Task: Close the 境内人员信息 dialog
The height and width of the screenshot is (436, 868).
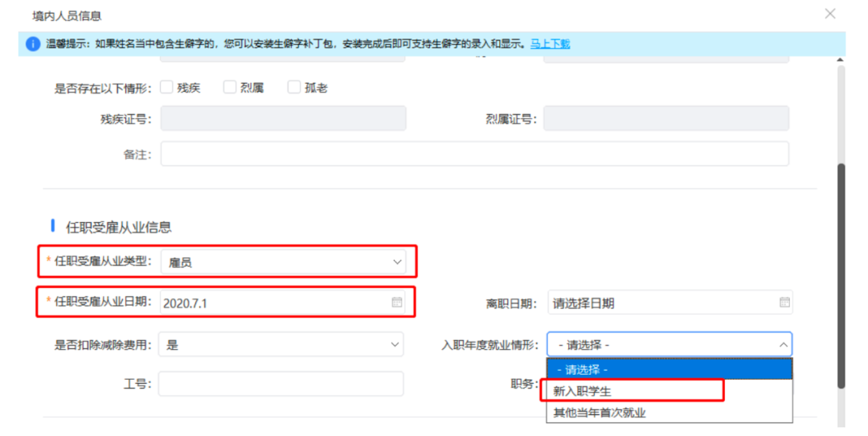Action: (x=829, y=14)
